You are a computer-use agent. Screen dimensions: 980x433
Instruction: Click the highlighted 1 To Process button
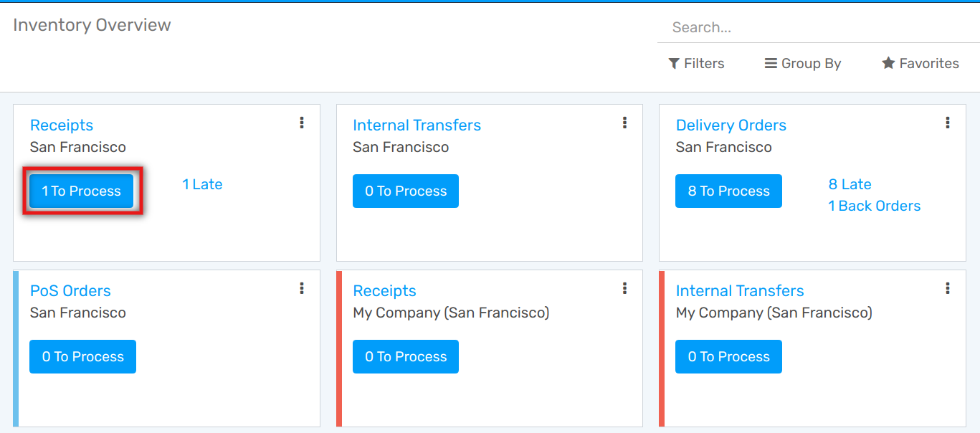[x=82, y=191]
